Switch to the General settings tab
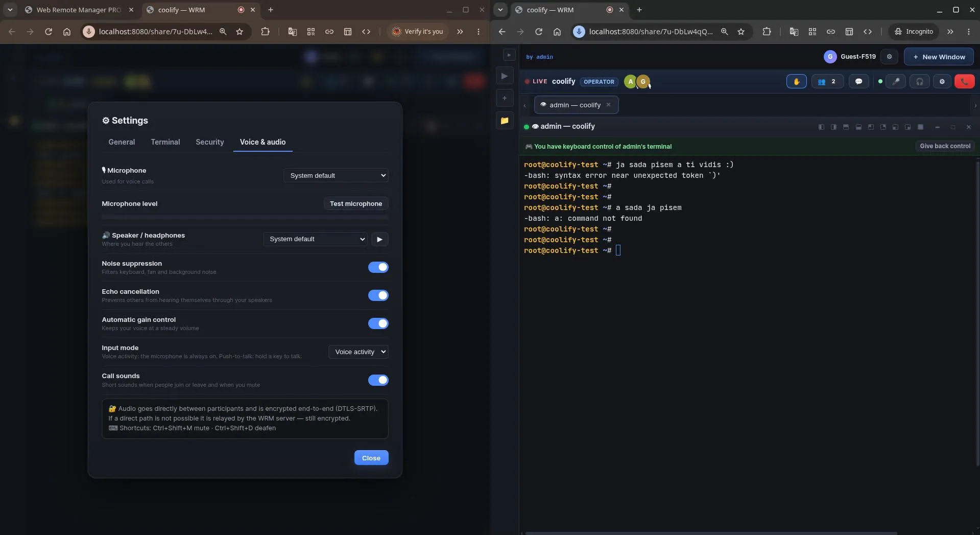This screenshot has width=980, height=535. click(122, 142)
